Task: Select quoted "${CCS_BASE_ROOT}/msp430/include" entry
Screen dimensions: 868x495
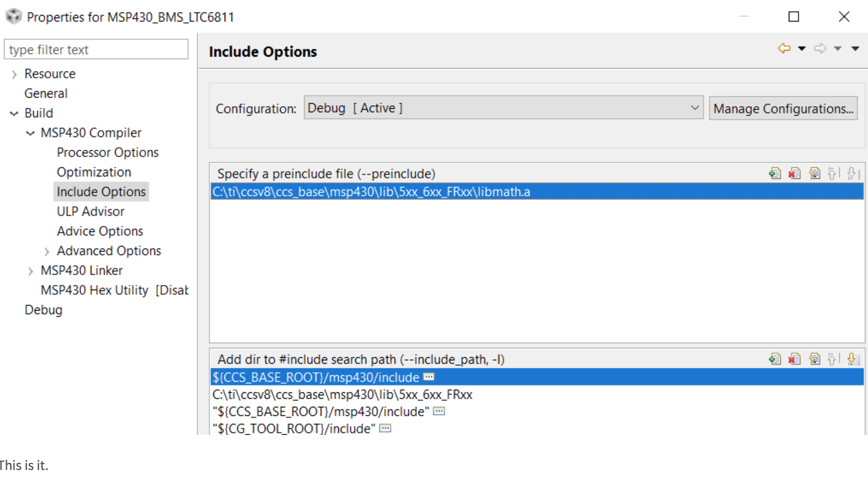Action: (321, 412)
